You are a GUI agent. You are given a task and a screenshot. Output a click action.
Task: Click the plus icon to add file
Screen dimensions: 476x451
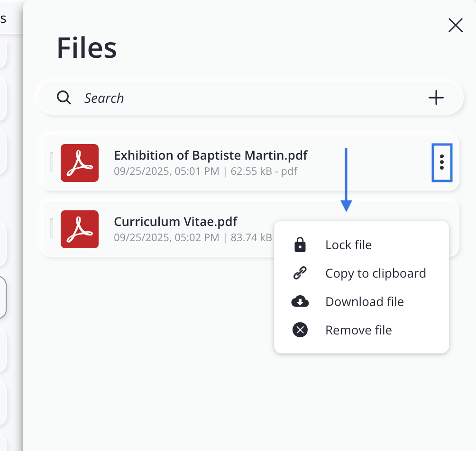click(x=436, y=98)
